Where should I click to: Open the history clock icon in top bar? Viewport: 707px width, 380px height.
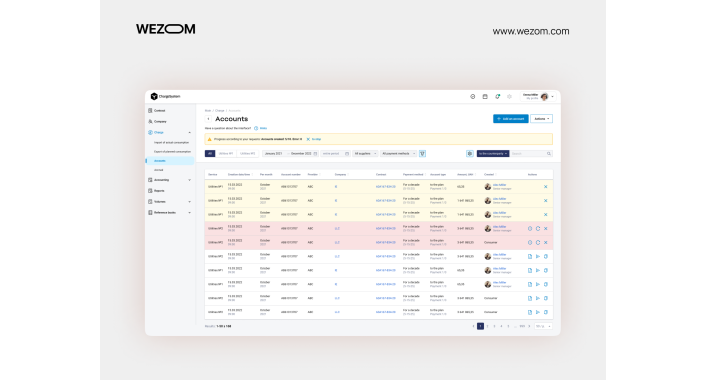473,96
